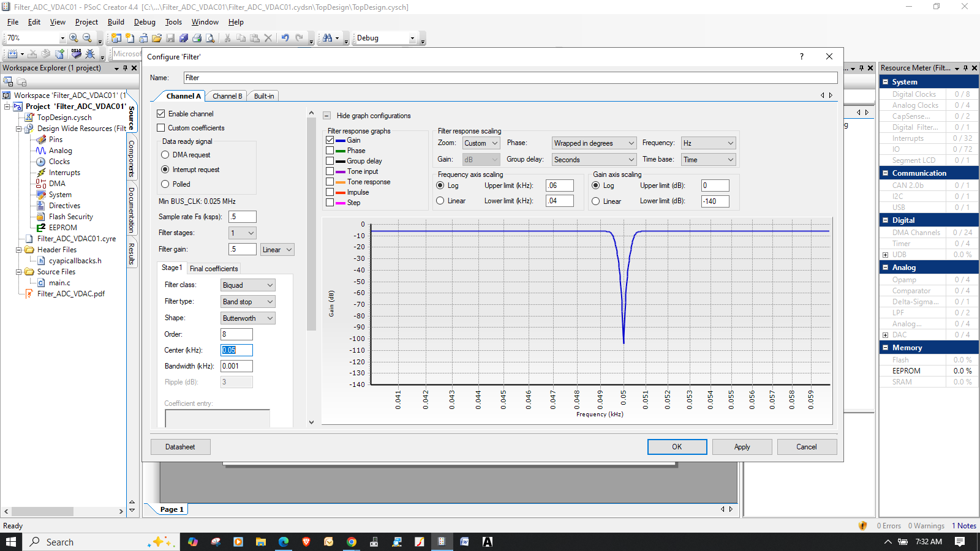Click the Open folder toolbar icon
This screenshot has width=980, height=551.
coord(157,38)
